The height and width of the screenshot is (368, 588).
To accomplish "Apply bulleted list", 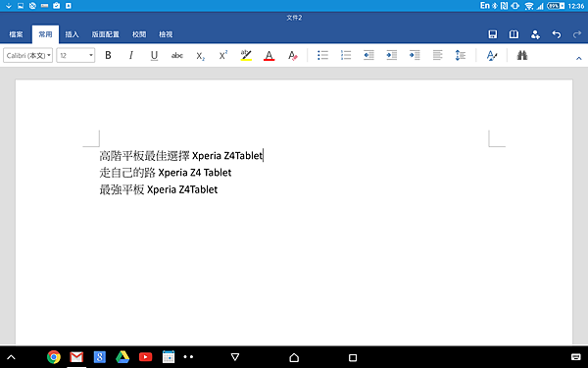I will (322, 55).
